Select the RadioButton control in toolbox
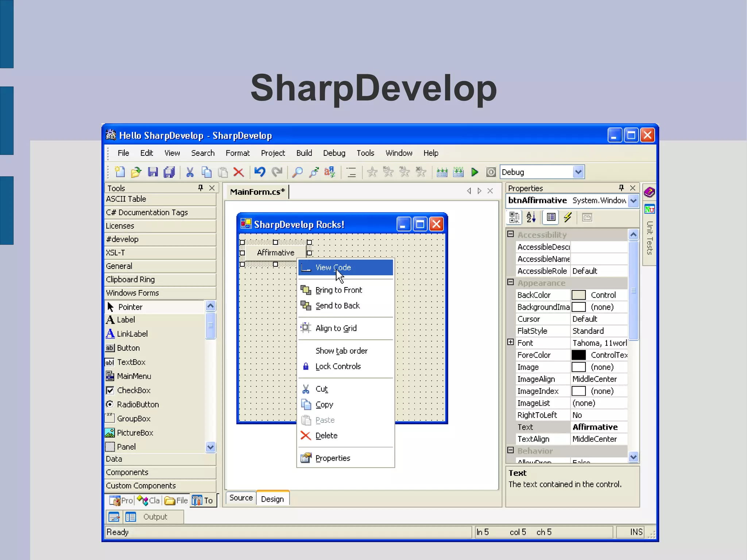 coord(155,405)
